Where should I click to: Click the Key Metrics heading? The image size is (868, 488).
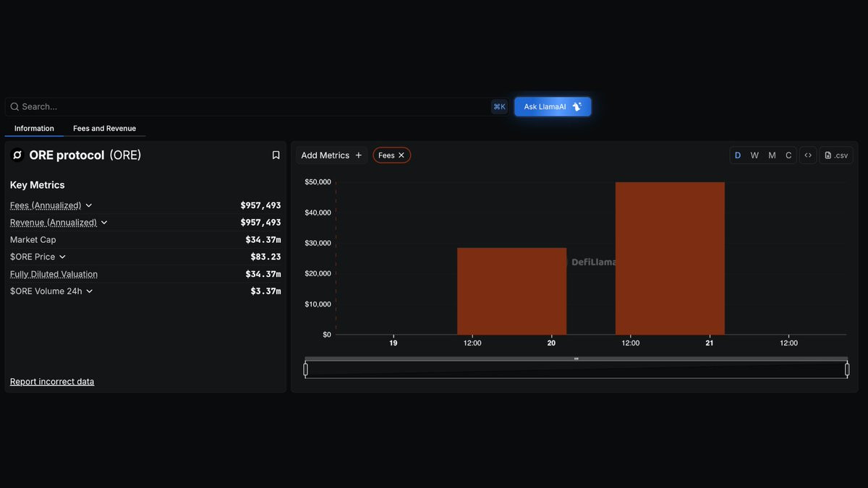[38, 185]
